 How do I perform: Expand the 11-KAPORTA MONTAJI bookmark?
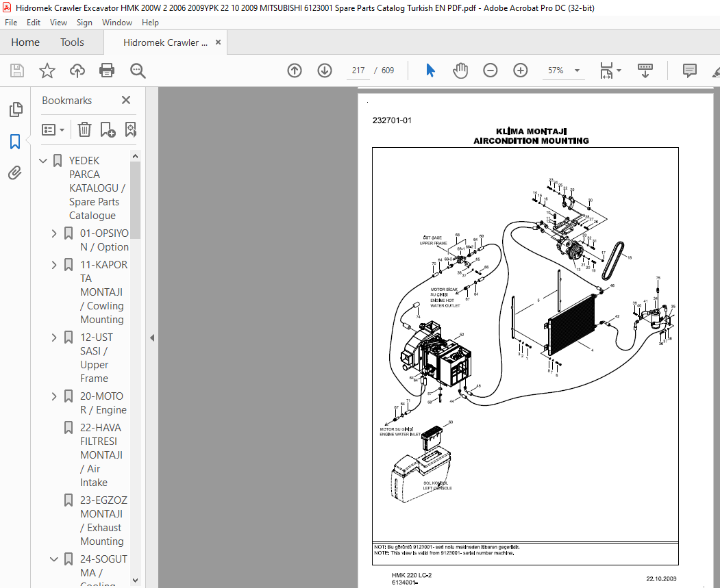coord(54,265)
